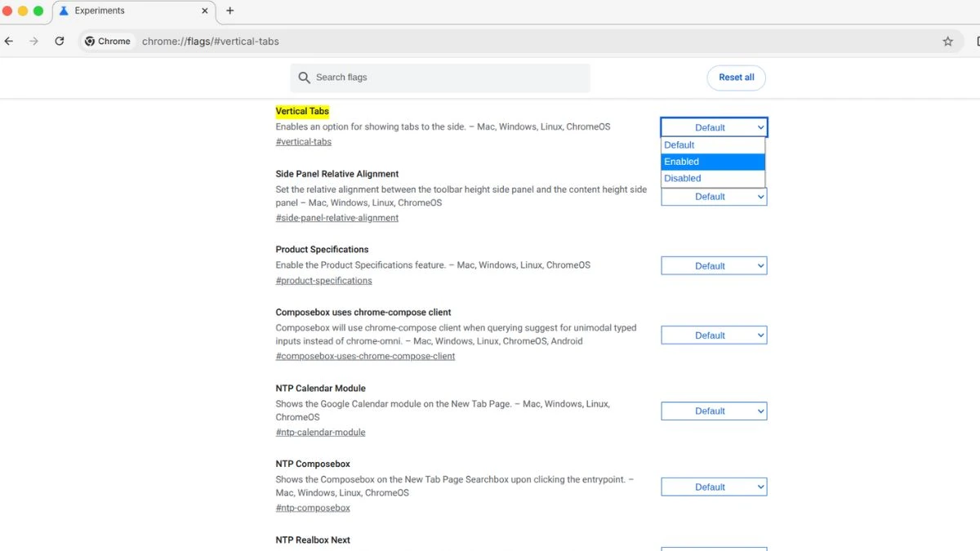The width and height of the screenshot is (980, 551).
Task: Reload the flags page
Action: tap(59, 41)
